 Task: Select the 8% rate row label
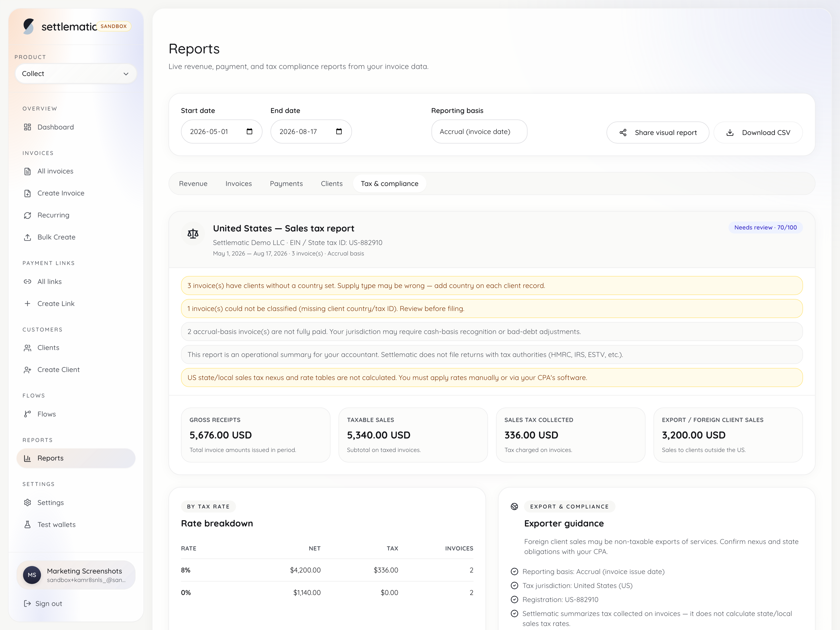pos(186,570)
